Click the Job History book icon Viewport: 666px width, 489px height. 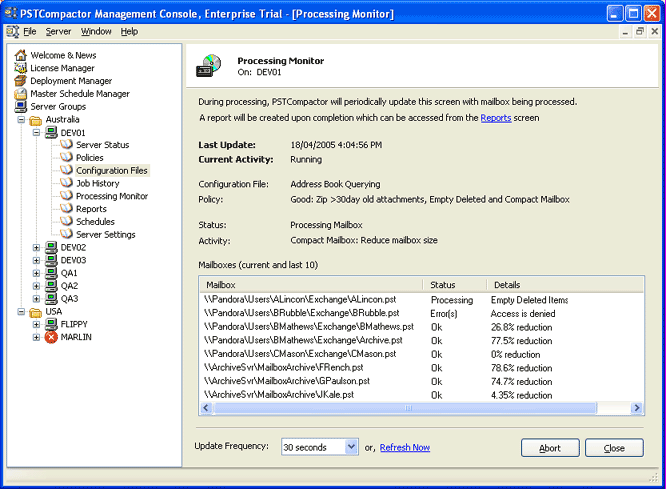(66, 183)
